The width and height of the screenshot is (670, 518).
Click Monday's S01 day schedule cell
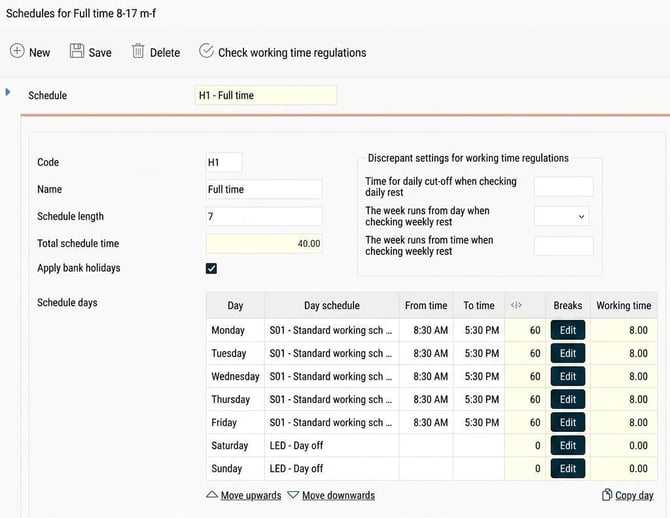click(332, 330)
